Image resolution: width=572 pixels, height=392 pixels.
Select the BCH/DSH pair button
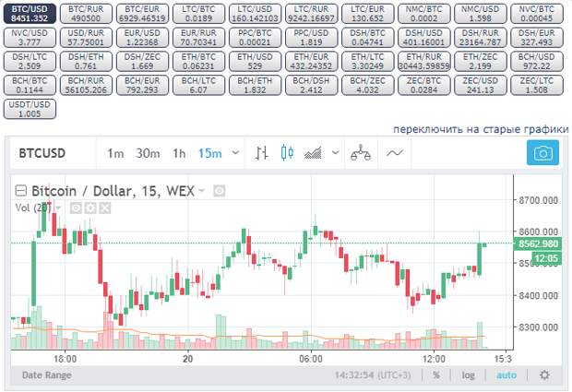coord(312,86)
